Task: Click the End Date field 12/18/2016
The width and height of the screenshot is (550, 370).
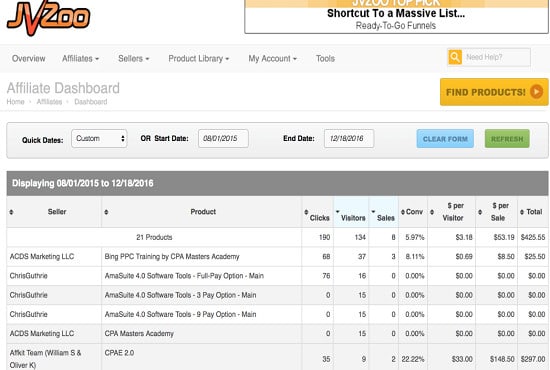Action: [349, 139]
